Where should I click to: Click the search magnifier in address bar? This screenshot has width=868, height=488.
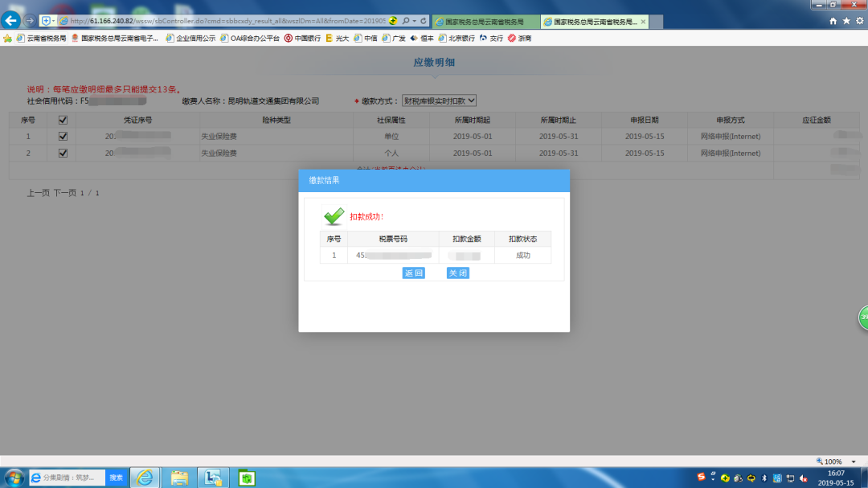[x=406, y=21]
